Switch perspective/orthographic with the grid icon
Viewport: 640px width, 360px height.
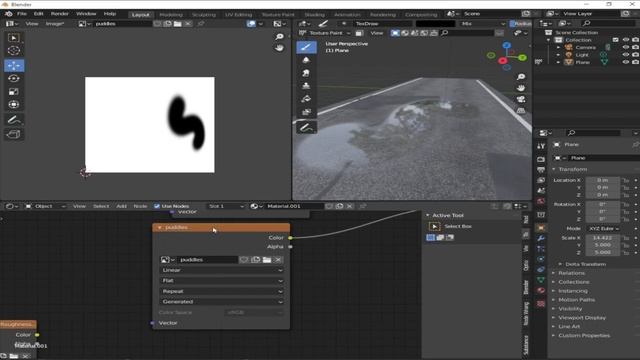(x=521, y=111)
